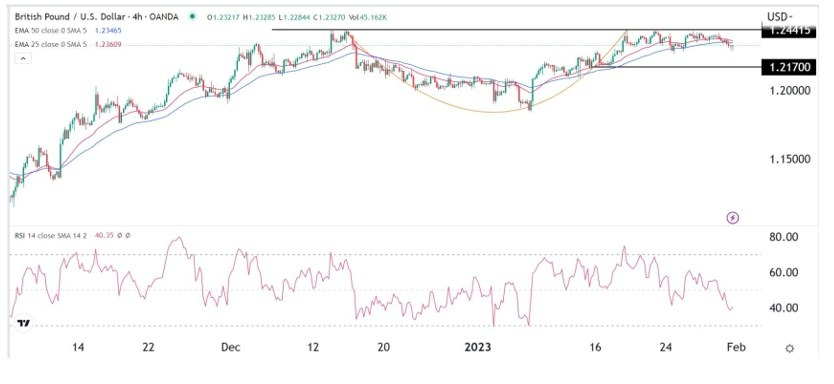Click the C1.23270 close price value
Screen dimensions: 834x384
point(329,18)
